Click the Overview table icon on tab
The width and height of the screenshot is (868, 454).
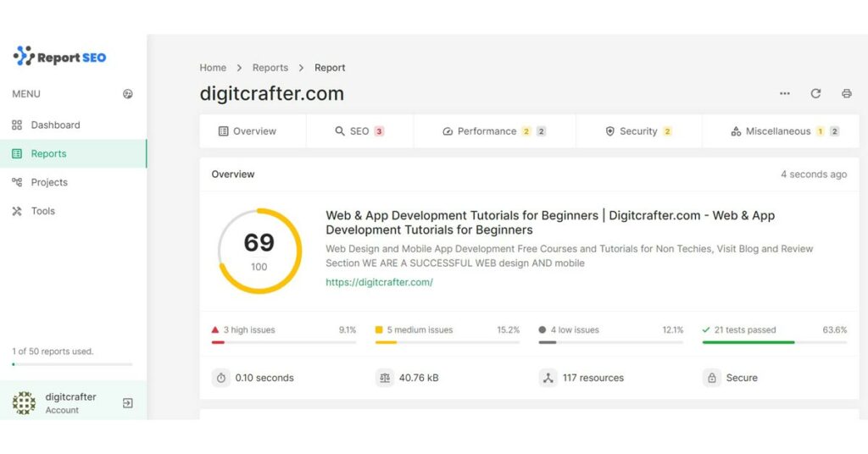(224, 131)
